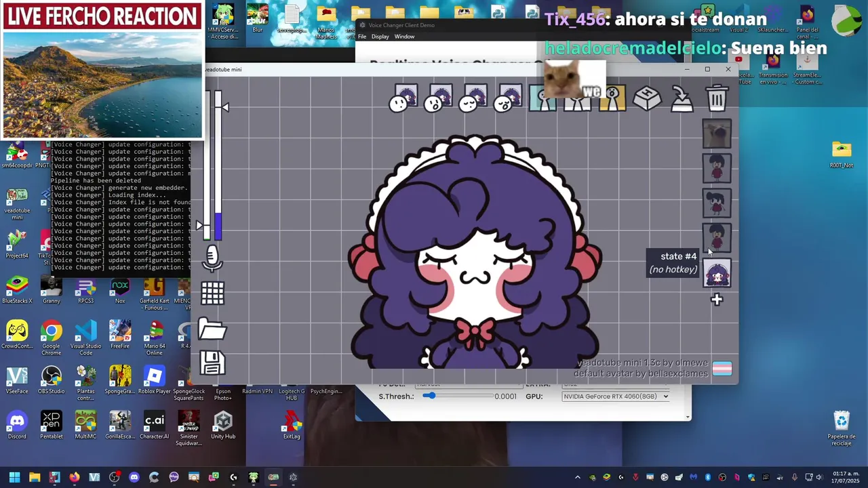Image resolution: width=868 pixels, height=488 pixels.
Task: Open ExitLag desktop shortcut
Action: pyautogui.click(x=292, y=424)
